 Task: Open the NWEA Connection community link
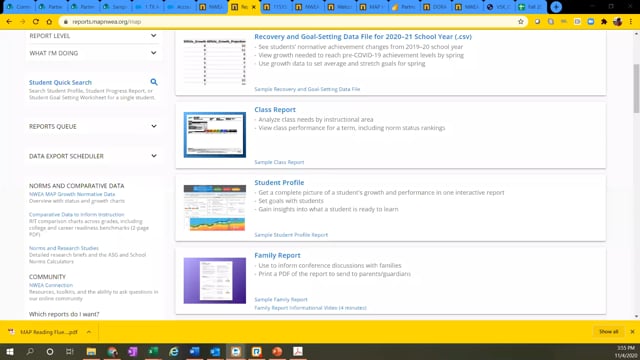click(x=51, y=285)
